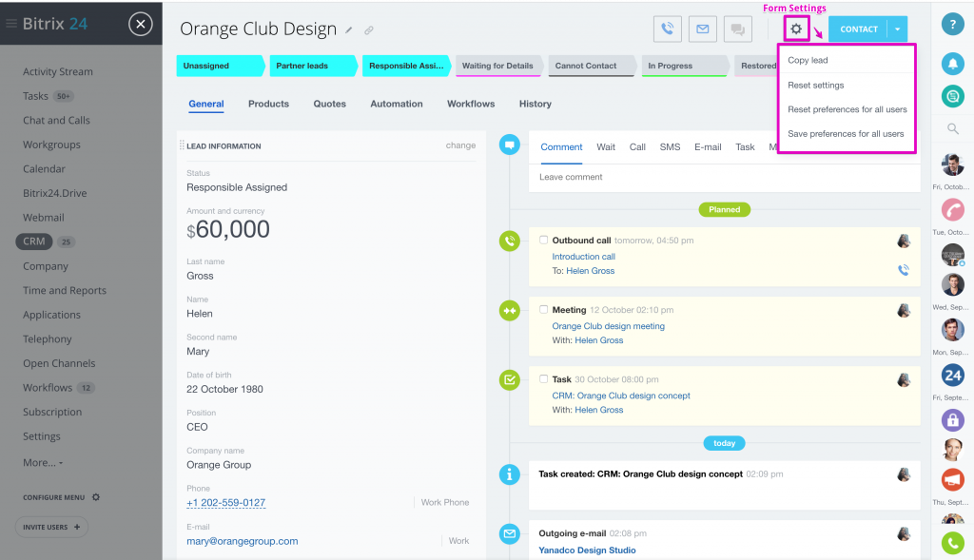
Task: Set status stage to Waiting for Details
Action: pyautogui.click(x=499, y=66)
